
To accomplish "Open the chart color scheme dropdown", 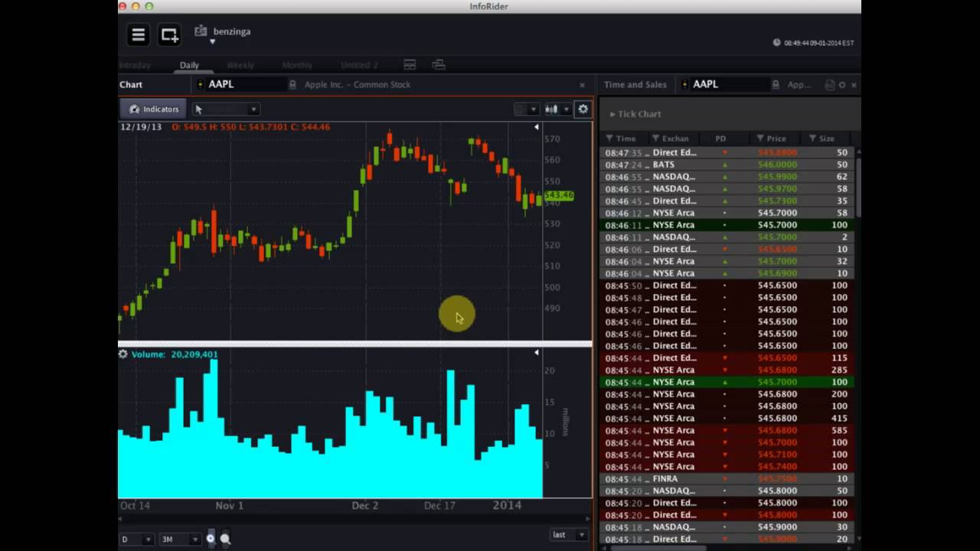I will 526,109.
